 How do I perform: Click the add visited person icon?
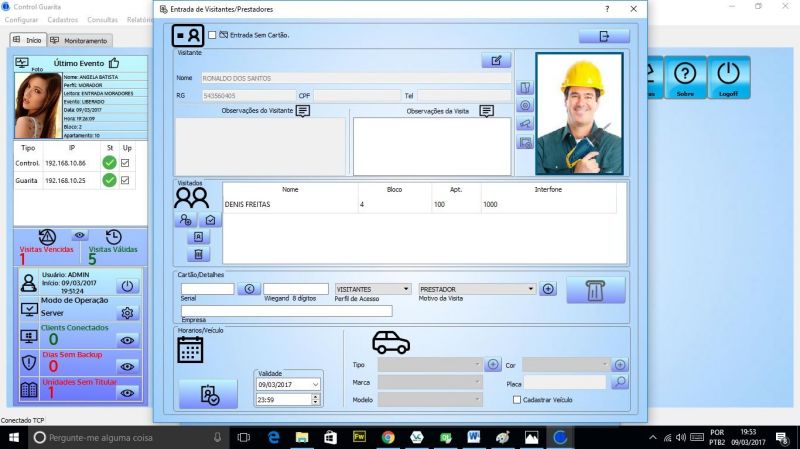coord(185,219)
